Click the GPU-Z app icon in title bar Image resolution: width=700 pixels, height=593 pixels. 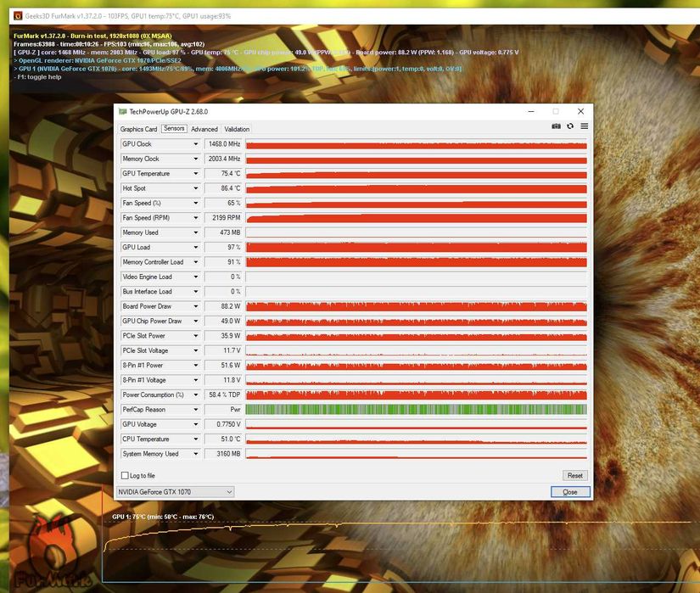[122, 111]
